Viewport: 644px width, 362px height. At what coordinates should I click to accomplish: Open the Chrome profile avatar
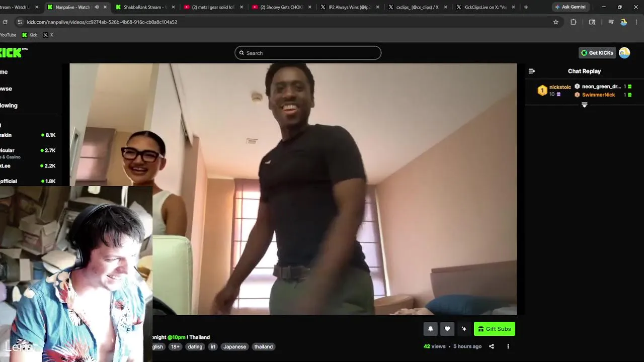click(624, 22)
